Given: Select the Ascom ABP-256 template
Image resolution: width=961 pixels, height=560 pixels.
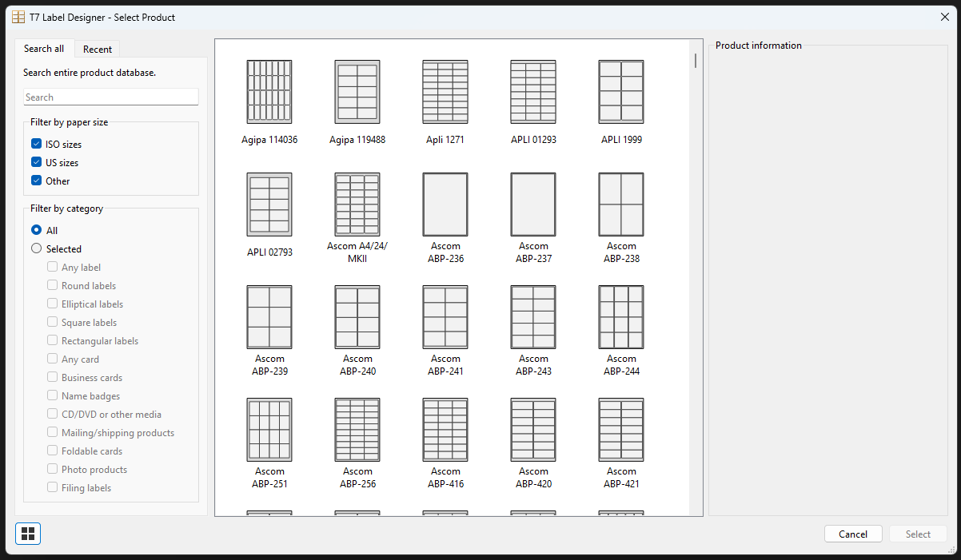Looking at the screenshot, I should click(x=357, y=430).
